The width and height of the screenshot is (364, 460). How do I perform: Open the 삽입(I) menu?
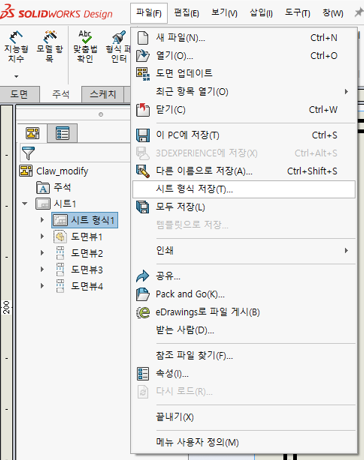point(261,13)
